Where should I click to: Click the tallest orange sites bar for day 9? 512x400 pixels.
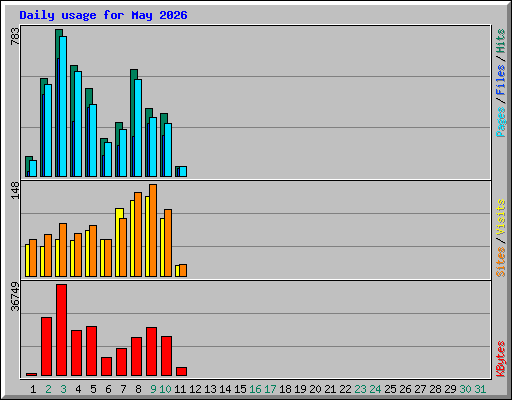point(153,230)
